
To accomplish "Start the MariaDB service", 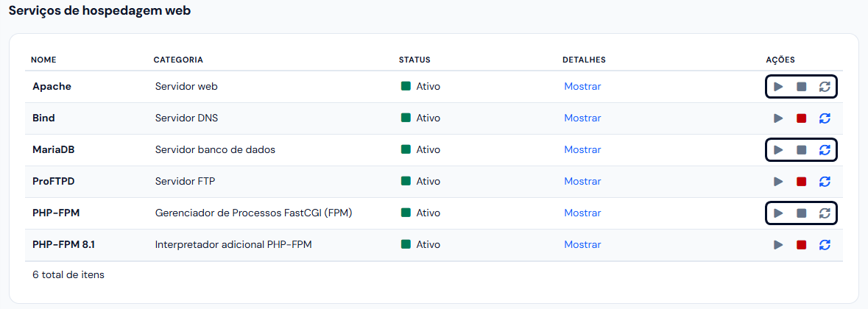I will [778, 150].
